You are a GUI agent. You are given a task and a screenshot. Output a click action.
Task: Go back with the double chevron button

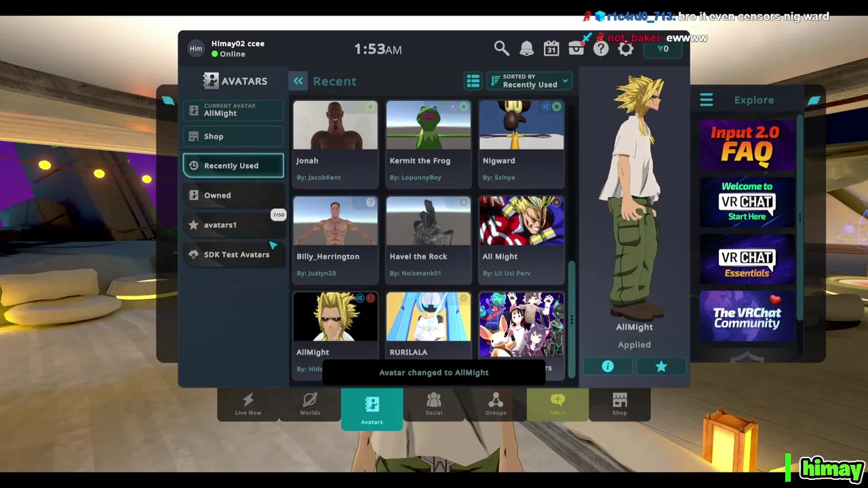pos(298,81)
